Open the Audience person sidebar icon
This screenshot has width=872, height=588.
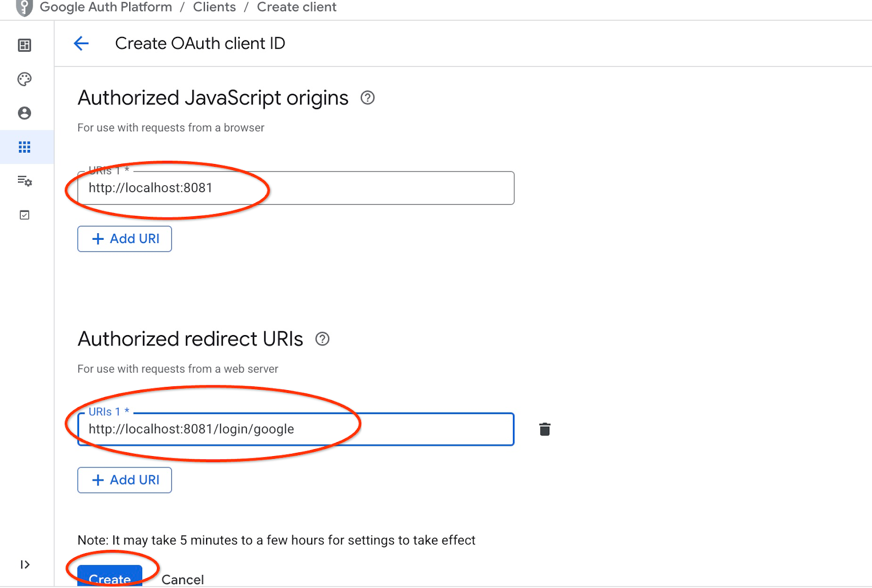[x=25, y=113]
